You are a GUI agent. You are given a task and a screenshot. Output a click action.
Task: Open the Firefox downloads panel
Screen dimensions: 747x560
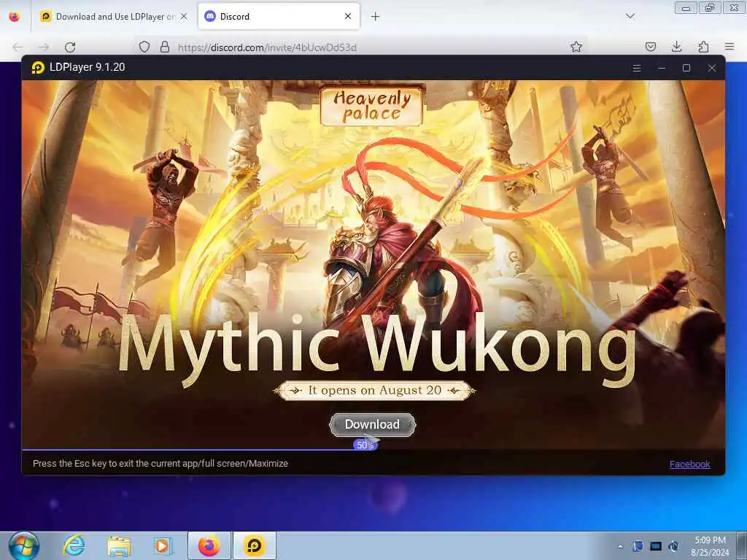pos(676,47)
